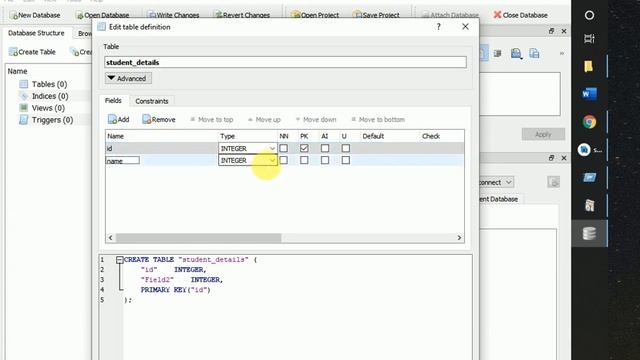Click Remove field button
The width and height of the screenshot is (640, 360).
pos(159,119)
